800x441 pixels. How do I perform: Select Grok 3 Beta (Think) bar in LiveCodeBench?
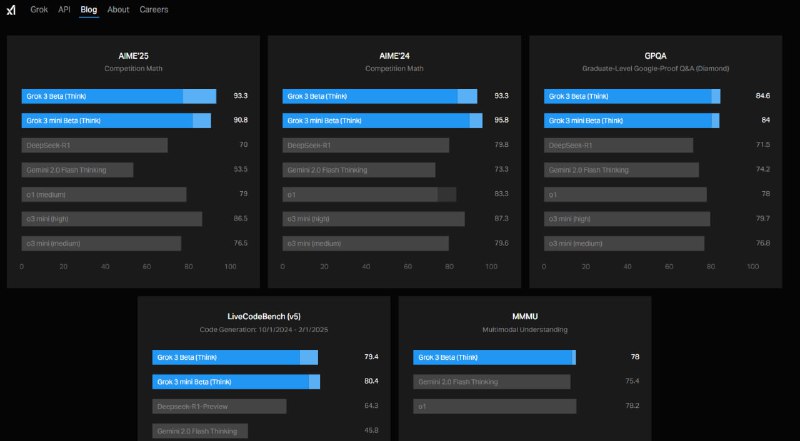tap(235, 358)
